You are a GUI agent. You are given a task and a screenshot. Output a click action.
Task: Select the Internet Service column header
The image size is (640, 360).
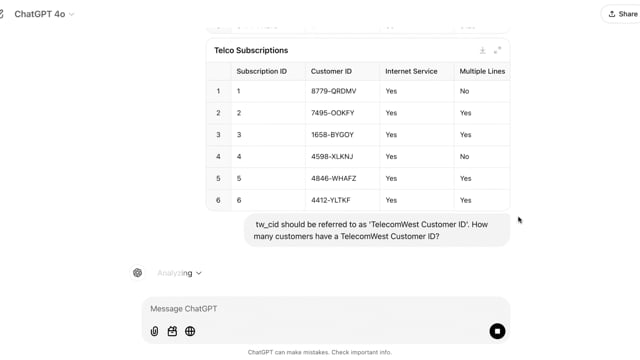(411, 71)
